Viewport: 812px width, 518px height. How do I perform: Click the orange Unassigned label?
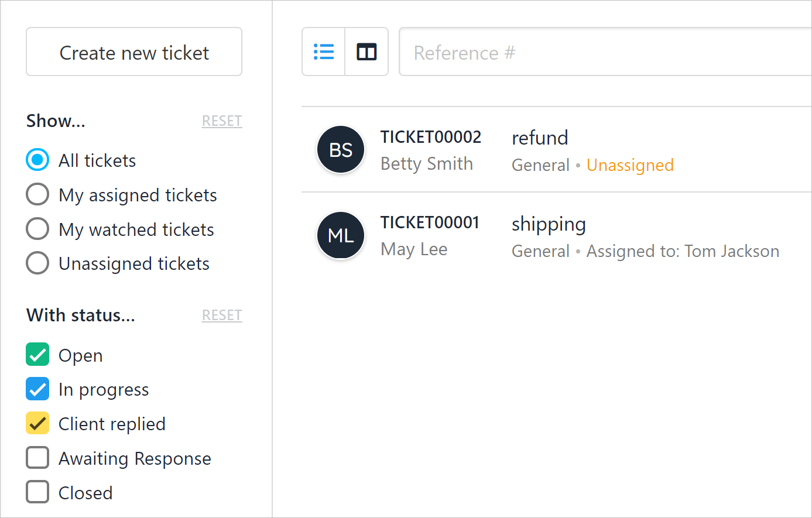(x=630, y=165)
